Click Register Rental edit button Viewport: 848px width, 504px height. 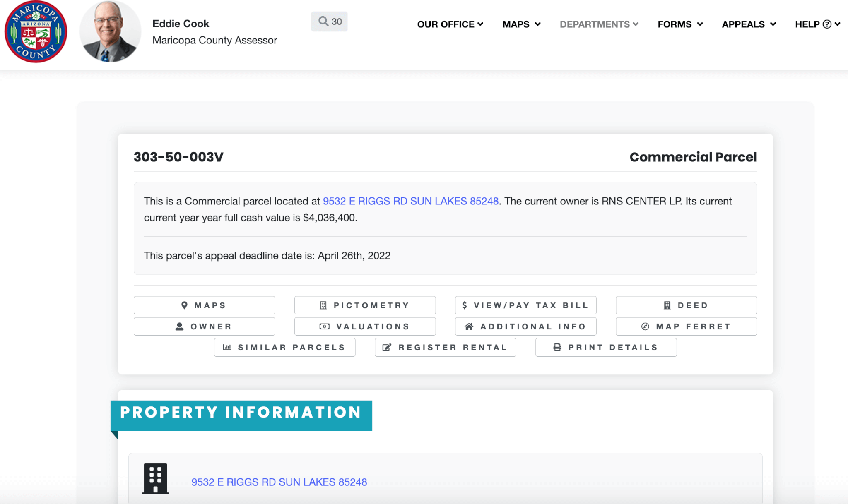(445, 348)
